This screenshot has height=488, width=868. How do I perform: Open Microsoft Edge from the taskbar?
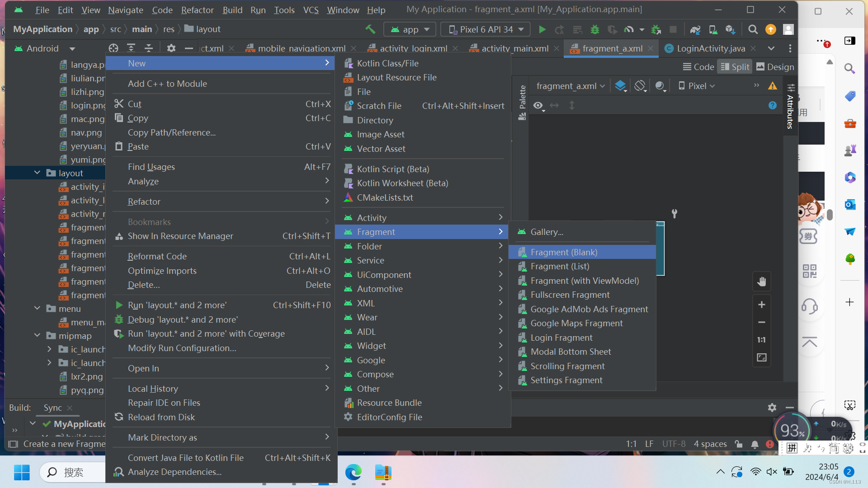click(353, 472)
